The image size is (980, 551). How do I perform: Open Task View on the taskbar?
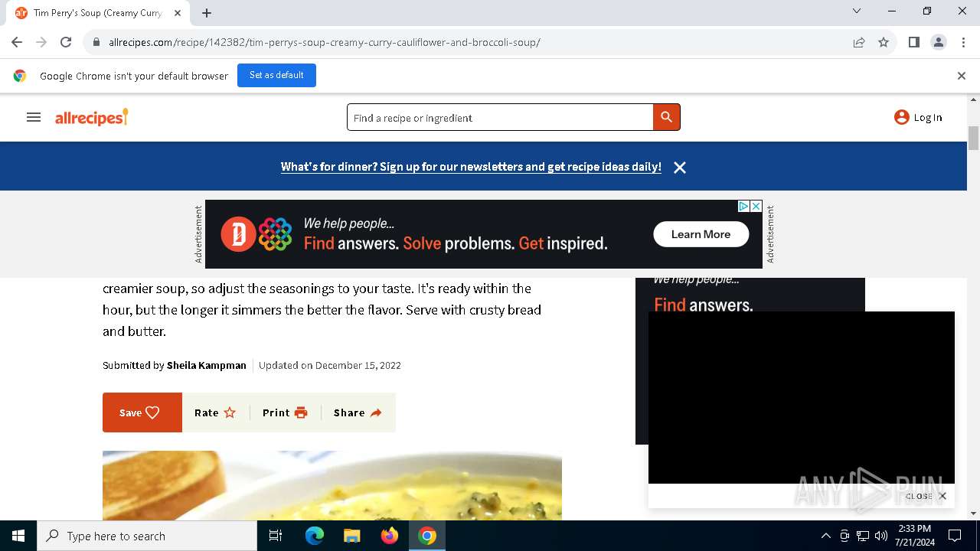click(x=276, y=536)
